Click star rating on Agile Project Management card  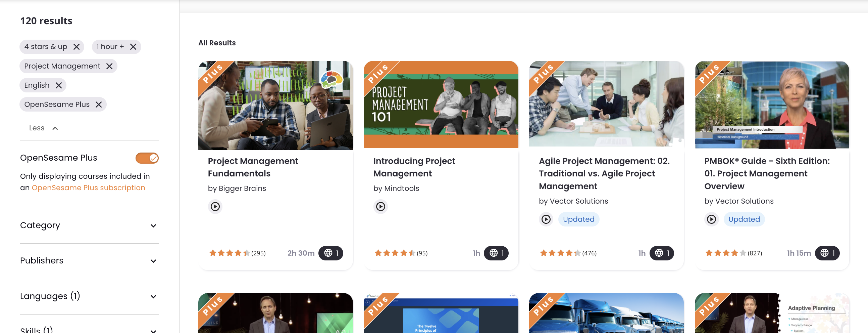(560, 253)
